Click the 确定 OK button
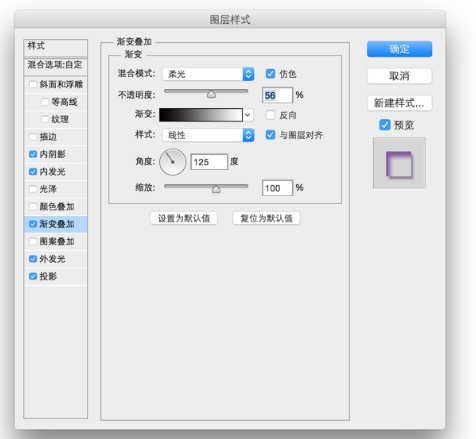Screen dimensions: 476x439 click(399, 49)
